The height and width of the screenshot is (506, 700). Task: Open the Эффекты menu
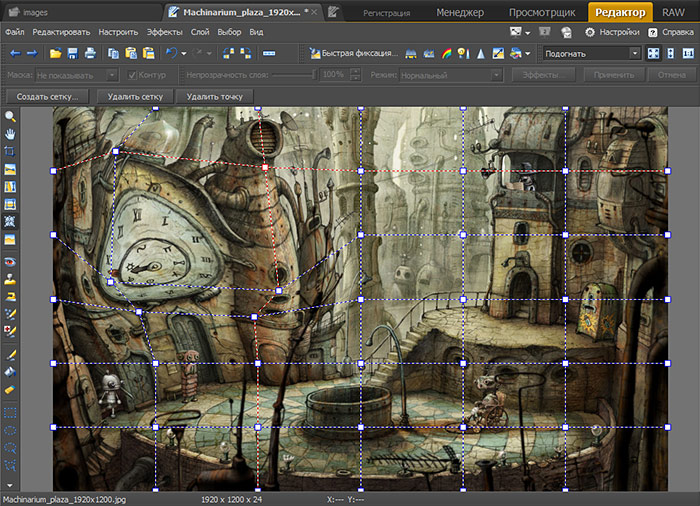(165, 32)
